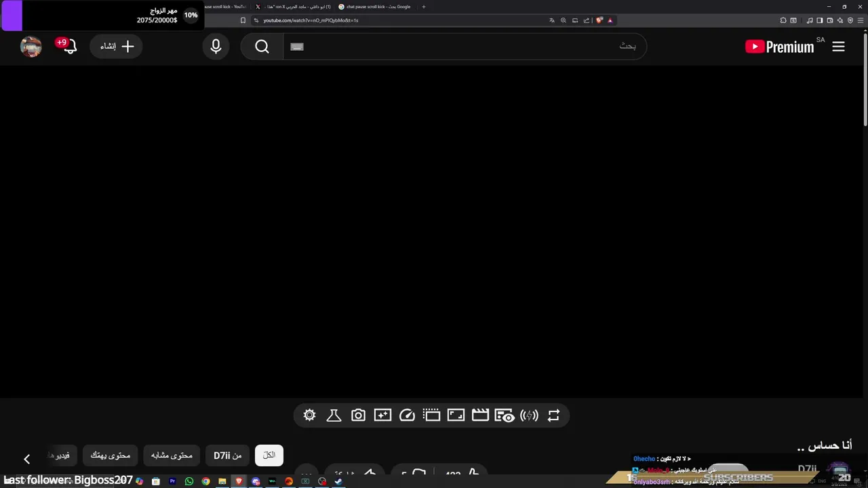Viewport: 868px width, 488px height.
Task: Open File Explorer from the taskbar
Action: pos(222,481)
